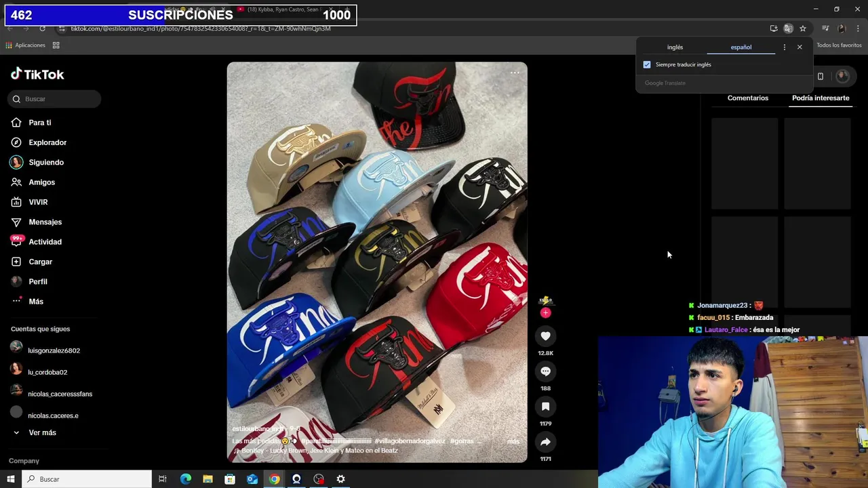Open the TikTok profile avatar top right
The image size is (868, 488).
843,77
